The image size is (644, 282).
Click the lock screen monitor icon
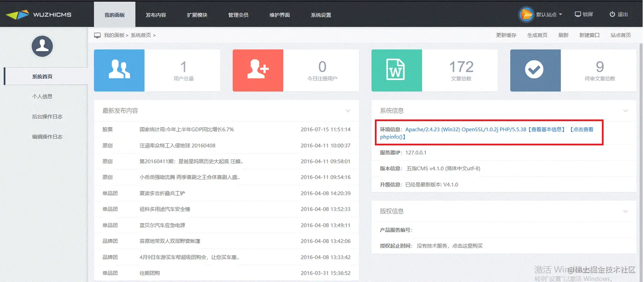(x=578, y=14)
